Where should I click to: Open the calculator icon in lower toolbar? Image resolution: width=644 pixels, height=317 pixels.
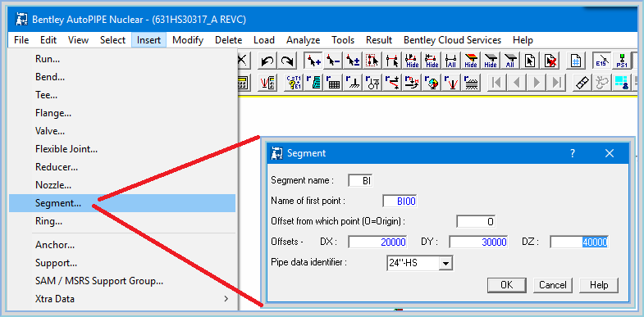pyautogui.click(x=242, y=83)
